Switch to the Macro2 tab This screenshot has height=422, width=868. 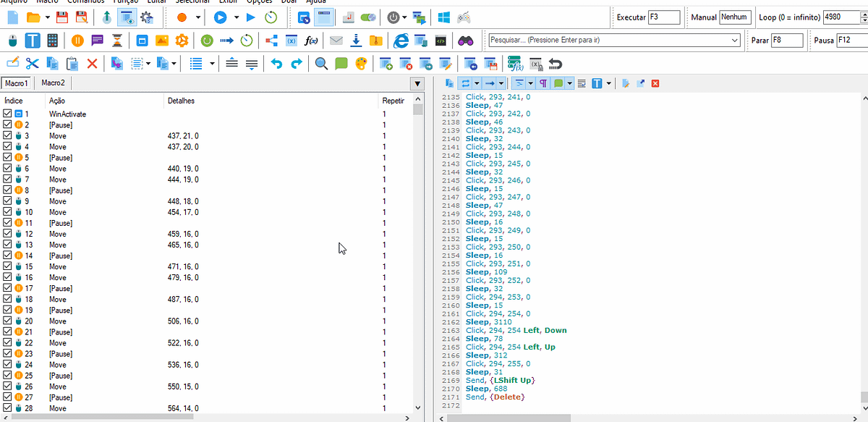pos(52,83)
